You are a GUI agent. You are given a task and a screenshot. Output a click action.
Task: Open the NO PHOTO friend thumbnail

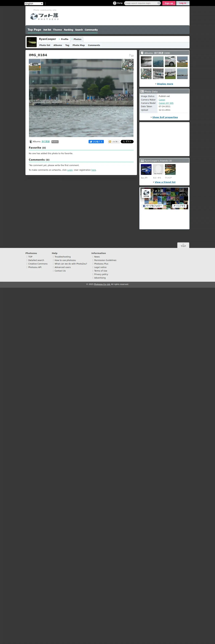click(158, 170)
